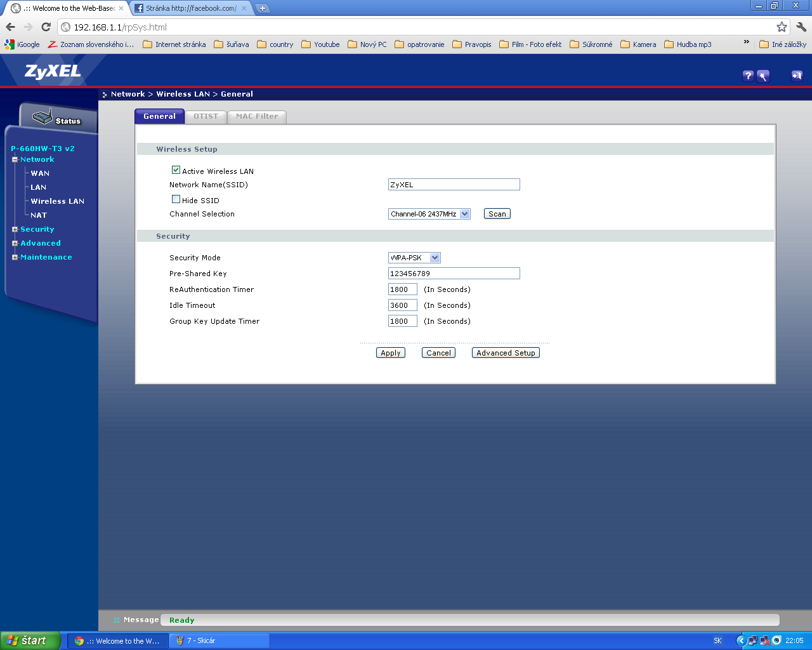The image size is (812, 650).
Task: Open the Internet stránka bookmark folder
Action: [x=174, y=44]
